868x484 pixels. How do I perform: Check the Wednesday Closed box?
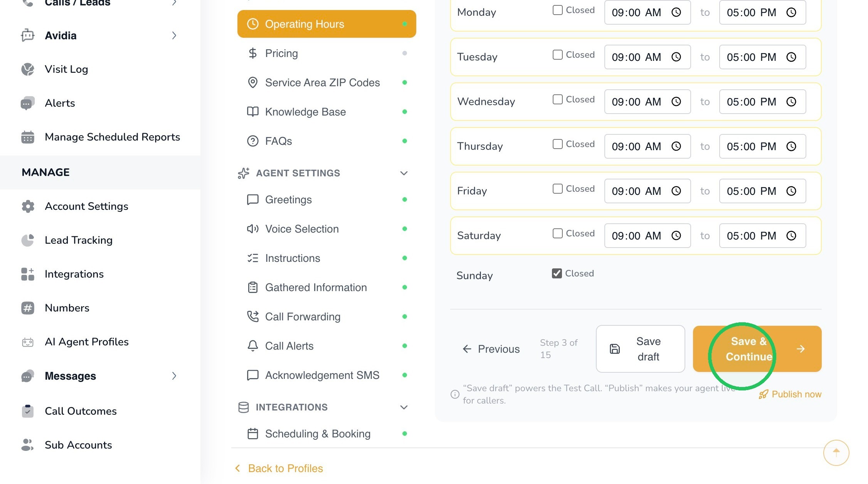point(557,99)
